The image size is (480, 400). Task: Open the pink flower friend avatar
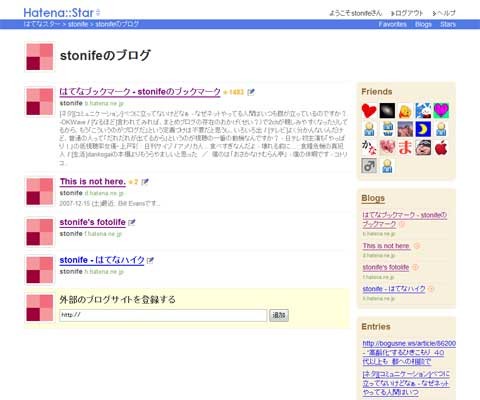coord(387,148)
